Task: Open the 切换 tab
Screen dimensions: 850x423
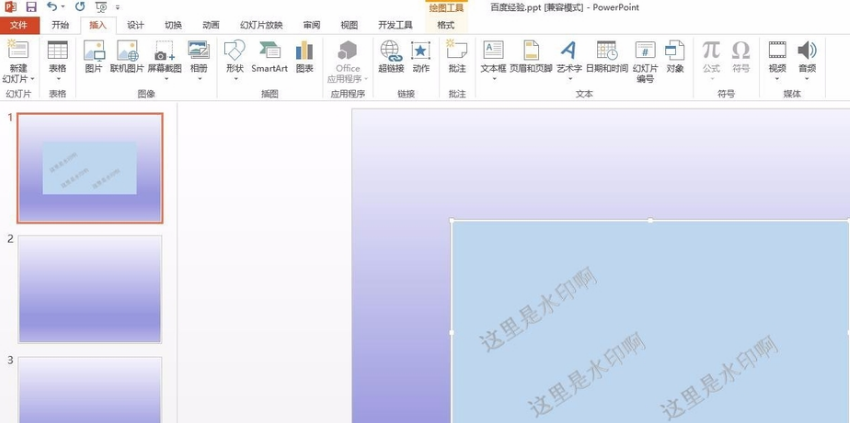Action: [173, 25]
